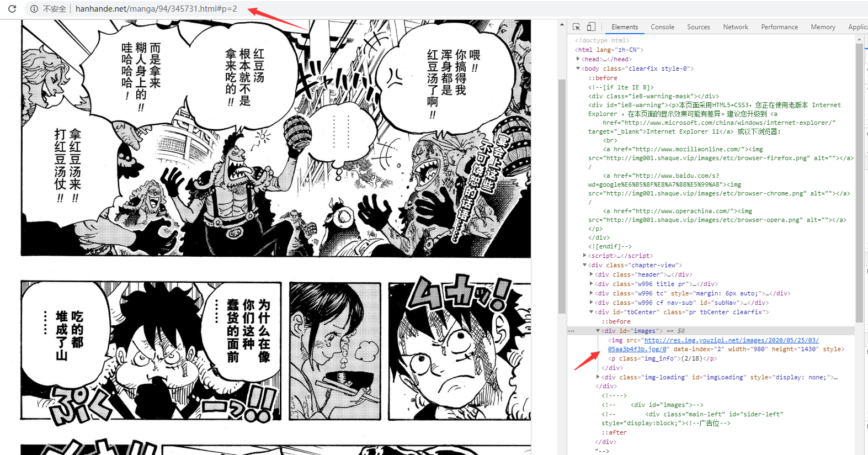Expand the div class header node
Image resolution: width=868 pixels, height=455 pixels.
click(592, 274)
